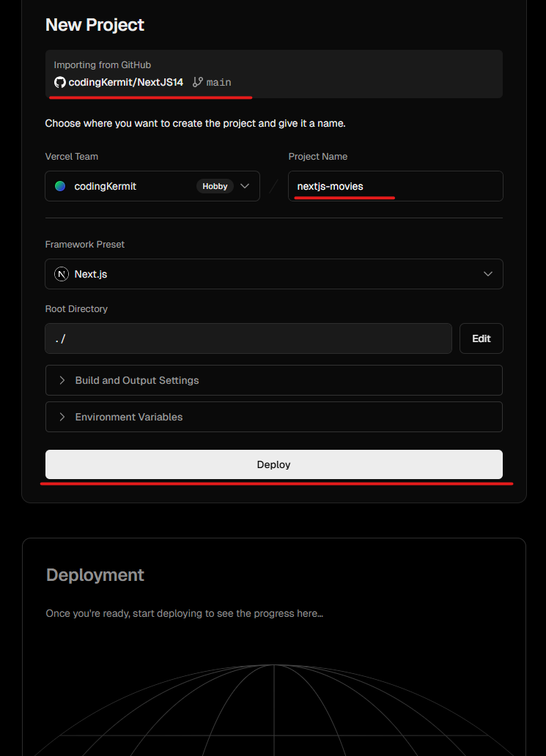Expand Build and Output Settings
This screenshot has width=546, height=756.
tap(274, 380)
